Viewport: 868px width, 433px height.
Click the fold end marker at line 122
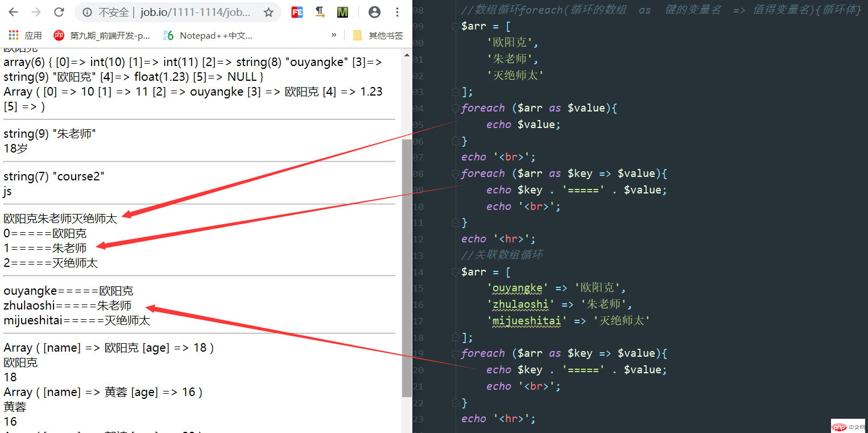click(456, 402)
